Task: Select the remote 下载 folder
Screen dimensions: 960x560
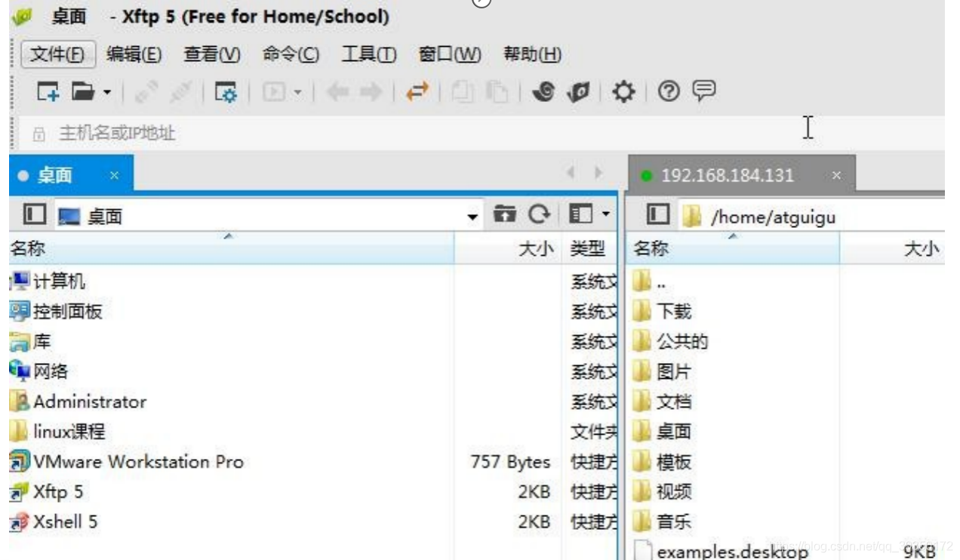Action: (x=663, y=311)
